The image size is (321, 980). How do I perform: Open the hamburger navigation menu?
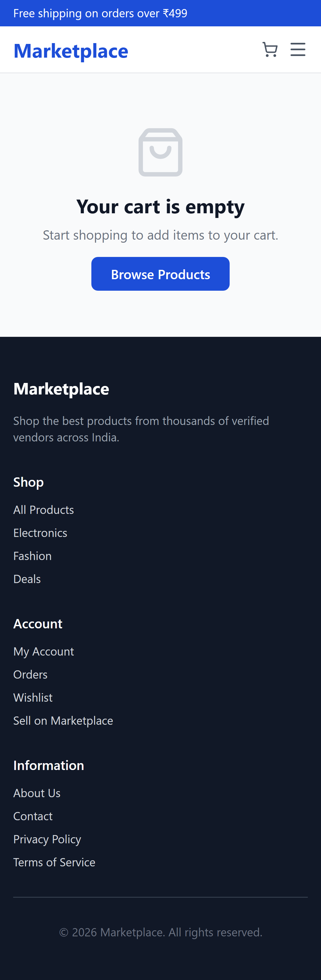[298, 50]
